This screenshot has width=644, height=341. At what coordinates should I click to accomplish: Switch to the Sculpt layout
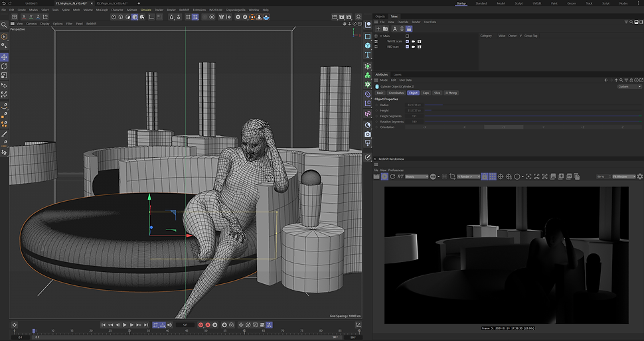pyautogui.click(x=519, y=3)
